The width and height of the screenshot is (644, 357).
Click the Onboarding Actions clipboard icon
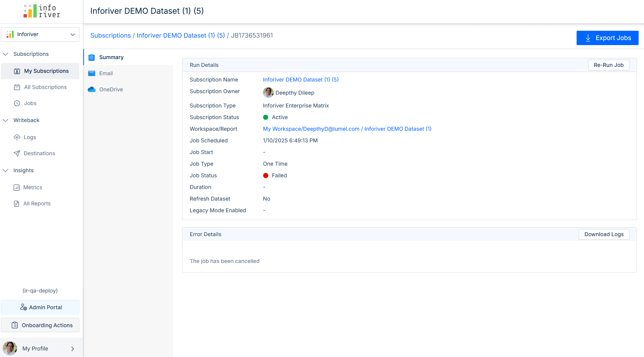click(15, 325)
